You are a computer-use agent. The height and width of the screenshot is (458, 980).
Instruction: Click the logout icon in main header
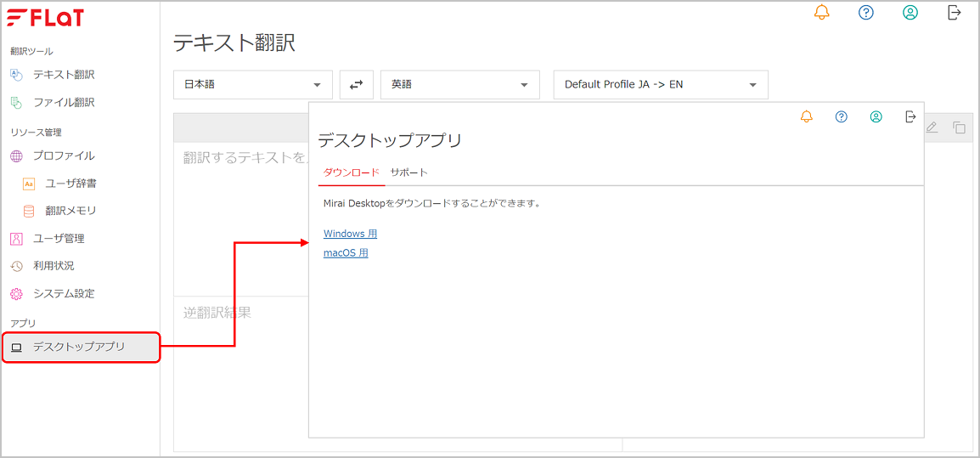(x=954, y=13)
